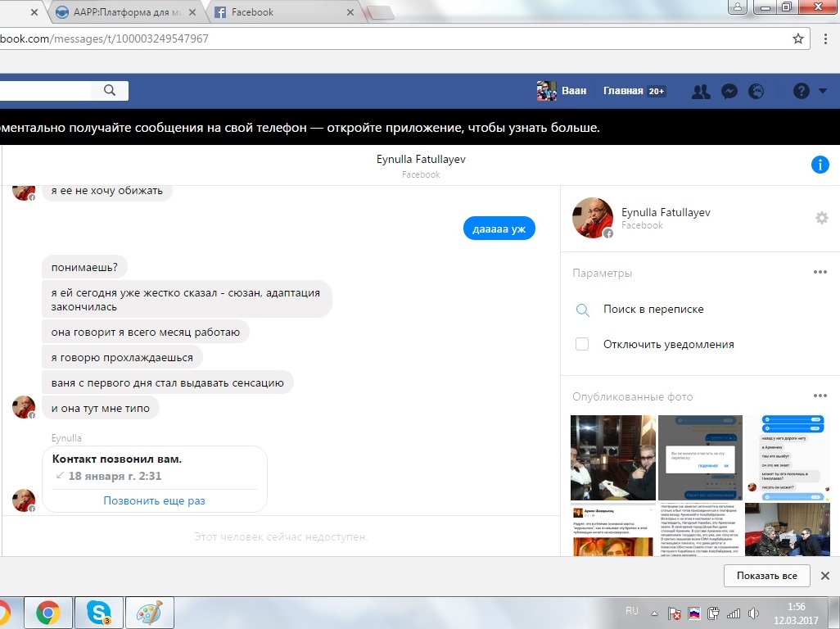Viewport: 840px width, 629px height.
Task: Open the help question mark icon
Action: click(x=801, y=92)
